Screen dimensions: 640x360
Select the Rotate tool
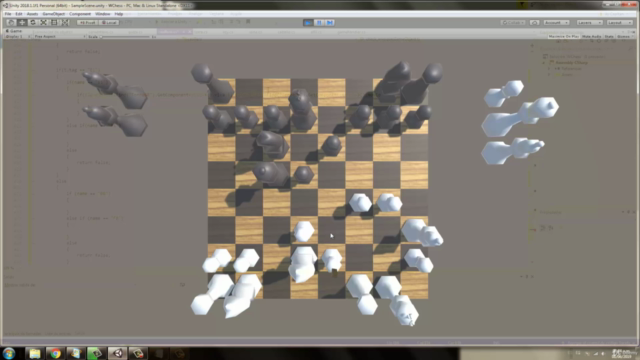click(33, 22)
